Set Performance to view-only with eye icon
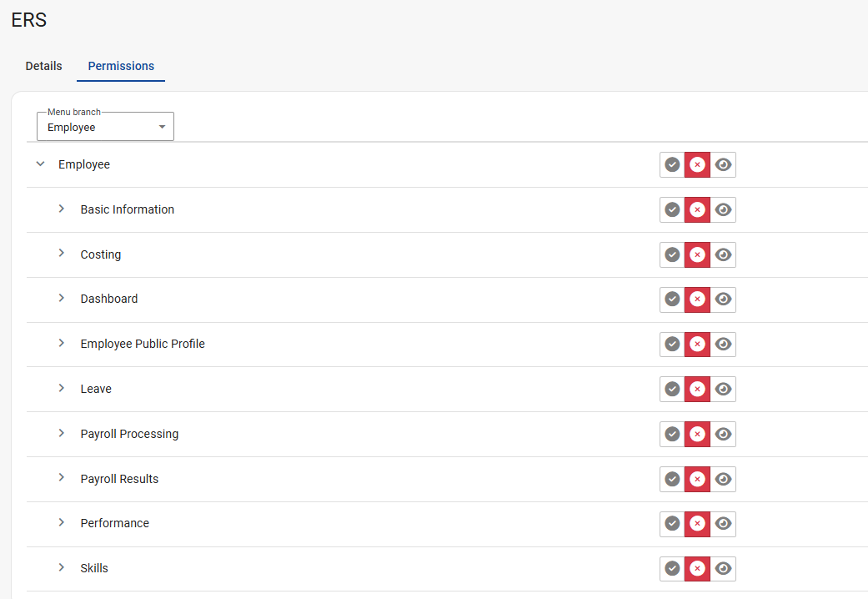The width and height of the screenshot is (868, 599). (x=724, y=523)
